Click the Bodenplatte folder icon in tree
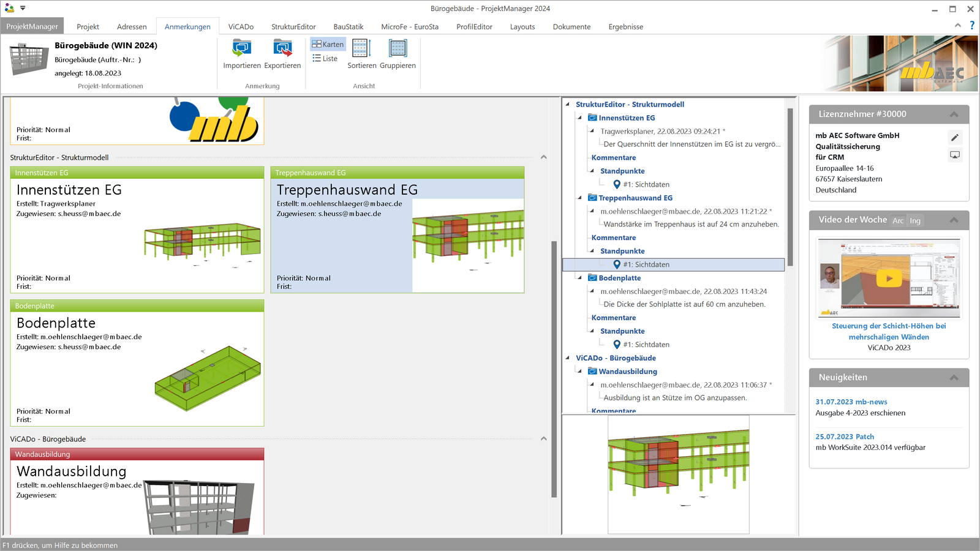This screenshot has width=980, height=551. click(x=592, y=278)
